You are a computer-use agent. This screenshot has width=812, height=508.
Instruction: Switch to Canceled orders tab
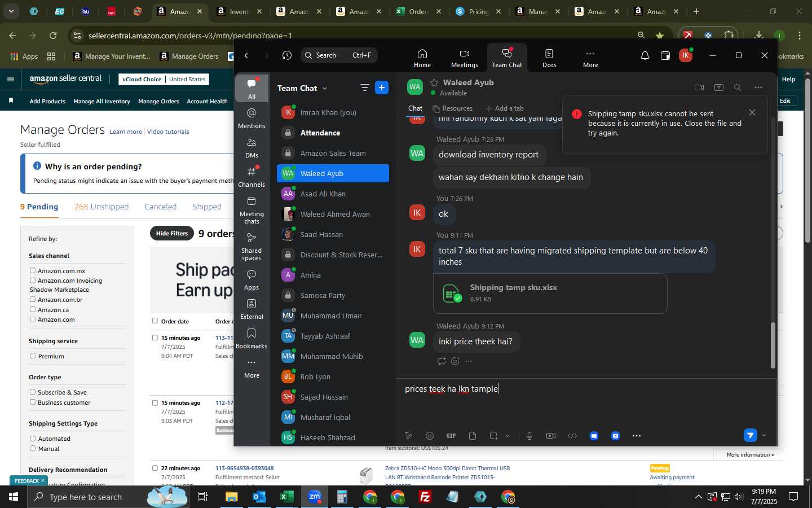[161, 207]
